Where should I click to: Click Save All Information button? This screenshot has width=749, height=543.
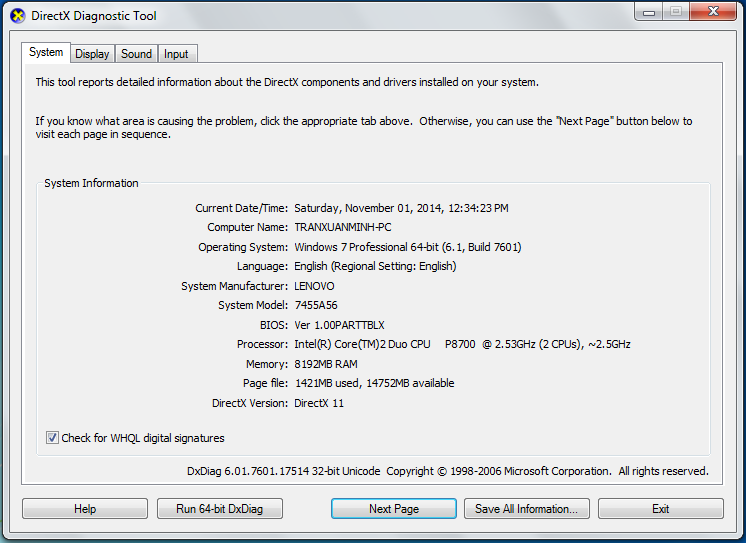click(x=526, y=509)
